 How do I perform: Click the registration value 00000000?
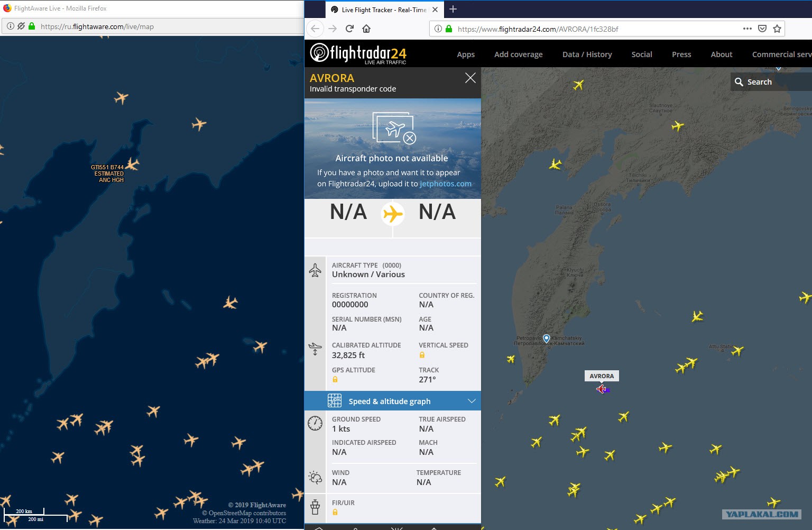point(350,305)
